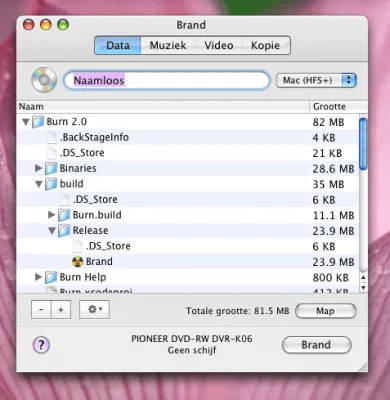
Task: Click the .BackStageInfo file icon
Action: tap(51, 137)
